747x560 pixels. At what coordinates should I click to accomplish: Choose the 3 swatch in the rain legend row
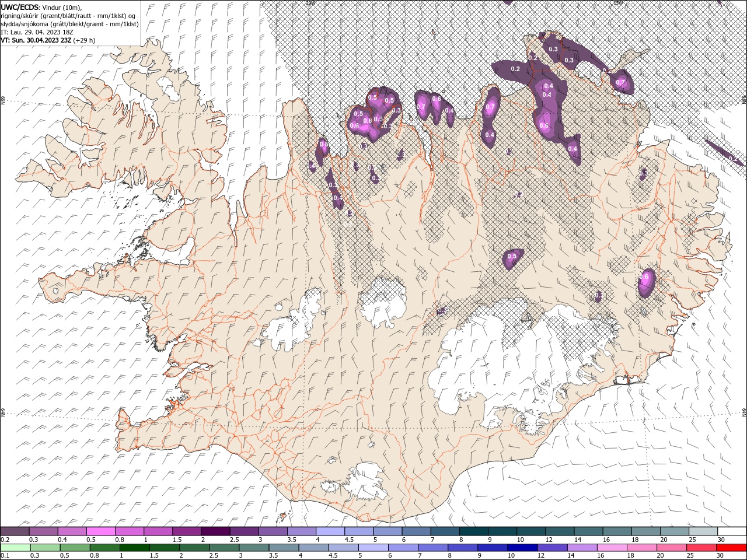[254, 548]
